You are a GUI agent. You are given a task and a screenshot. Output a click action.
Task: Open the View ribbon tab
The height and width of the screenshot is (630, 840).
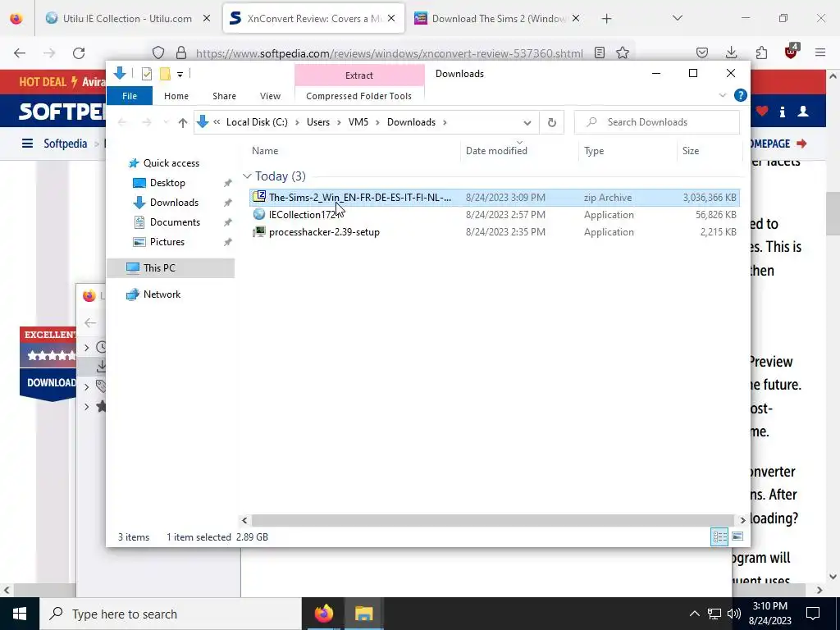pos(270,96)
